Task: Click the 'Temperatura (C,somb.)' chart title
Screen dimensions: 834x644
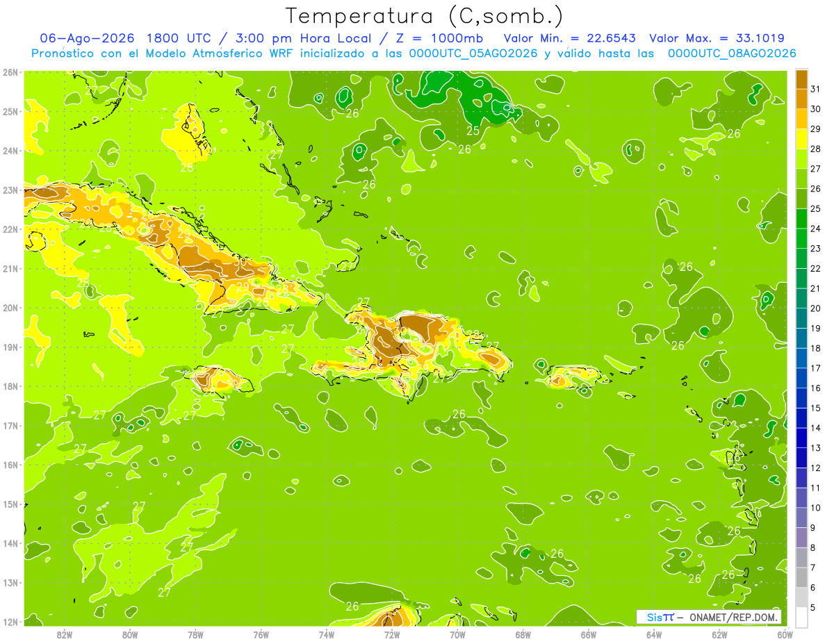Action: 424,16
